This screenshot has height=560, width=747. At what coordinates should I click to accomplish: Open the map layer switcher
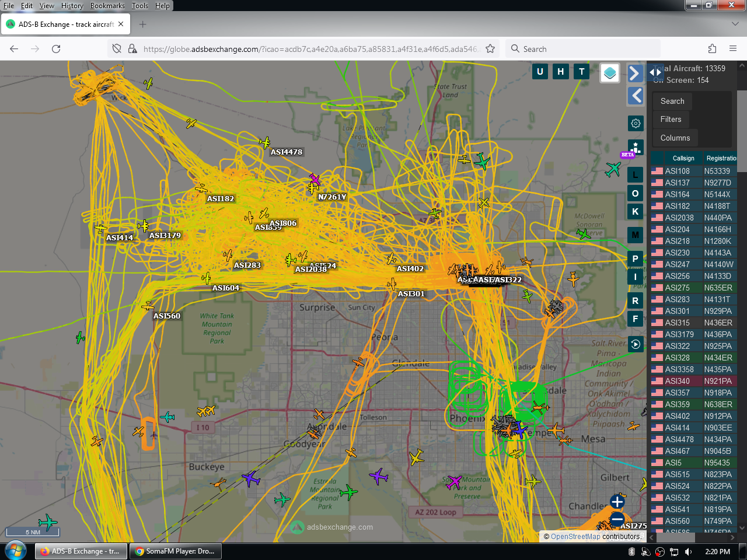tap(610, 73)
